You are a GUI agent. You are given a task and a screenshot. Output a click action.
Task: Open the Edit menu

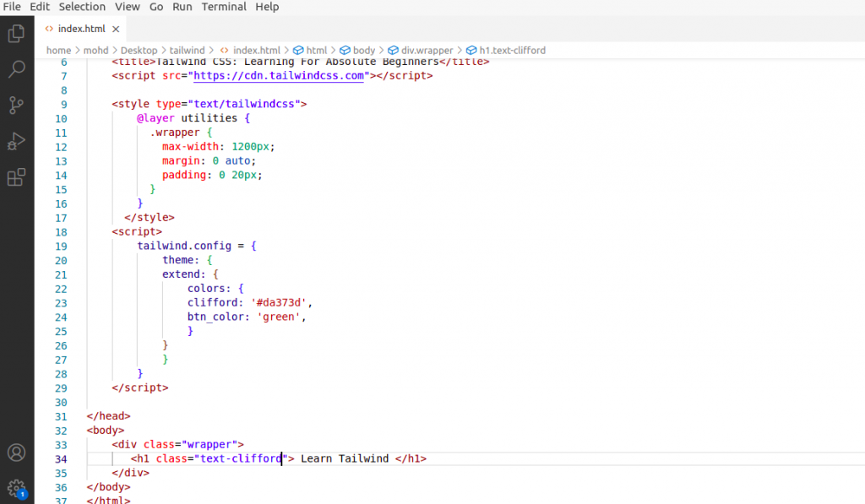pyautogui.click(x=39, y=7)
